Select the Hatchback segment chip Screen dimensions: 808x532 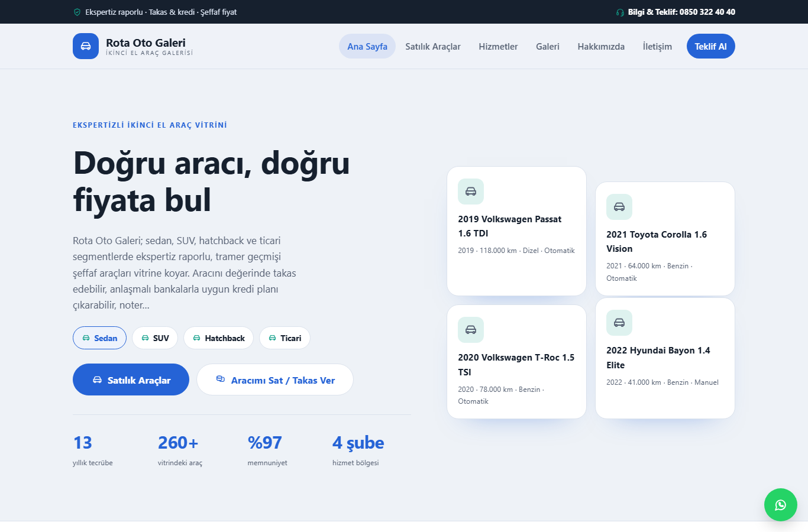click(x=218, y=338)
